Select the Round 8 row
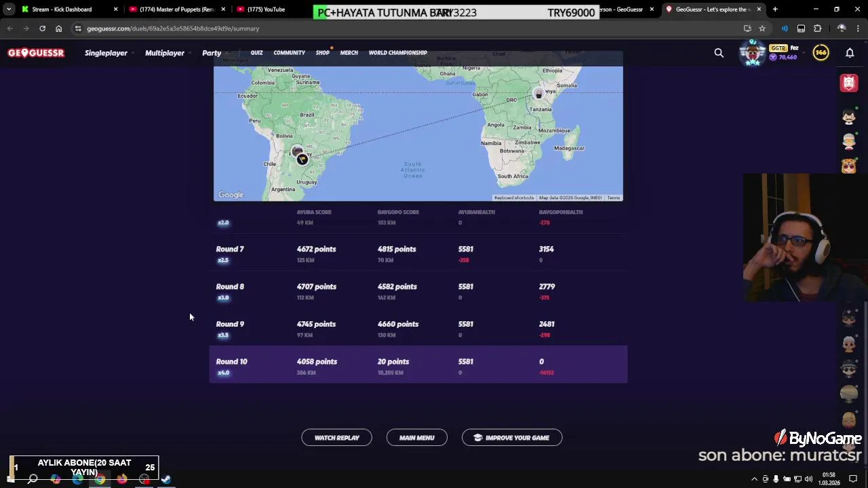Screen dimensions: 868x488 [x=418, y=291]
